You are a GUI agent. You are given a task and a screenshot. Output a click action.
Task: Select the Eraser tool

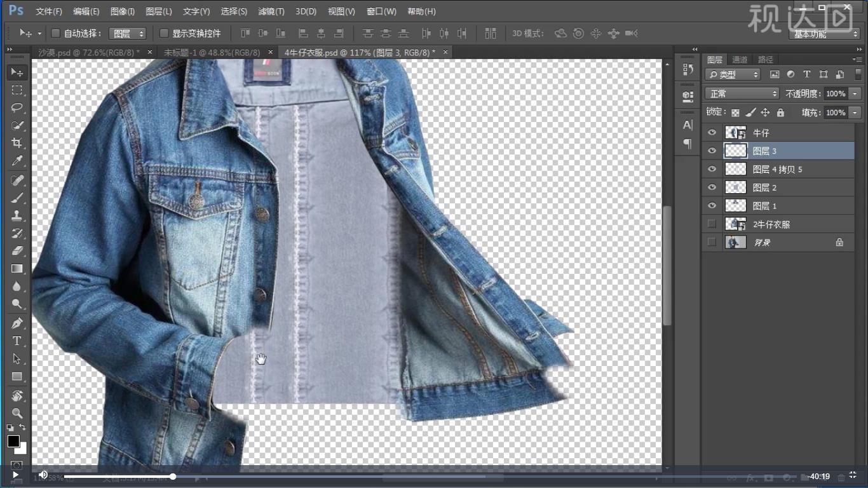coord(17,250)
